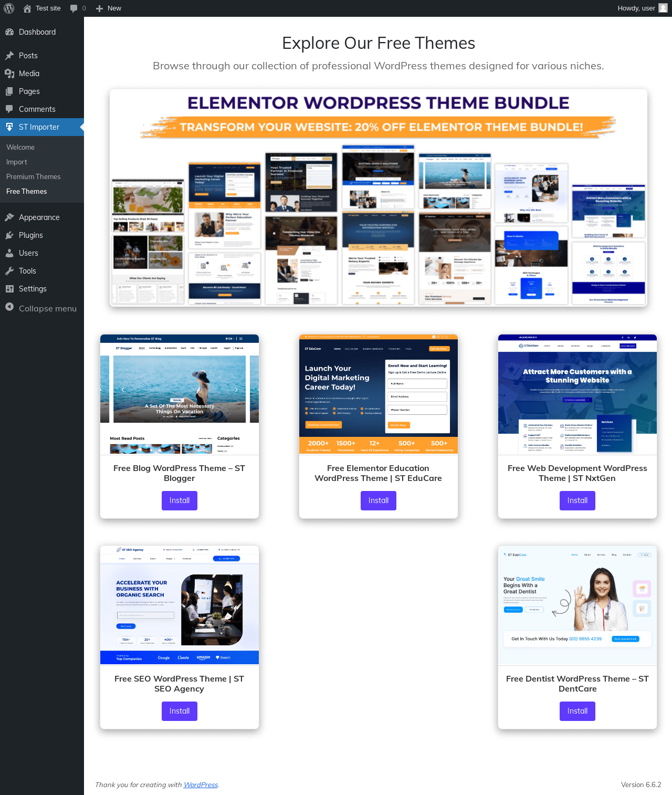This screenshot has height=795, width=672.
Task: Select Pages in the admin menu
Action: tap(42, 91)
